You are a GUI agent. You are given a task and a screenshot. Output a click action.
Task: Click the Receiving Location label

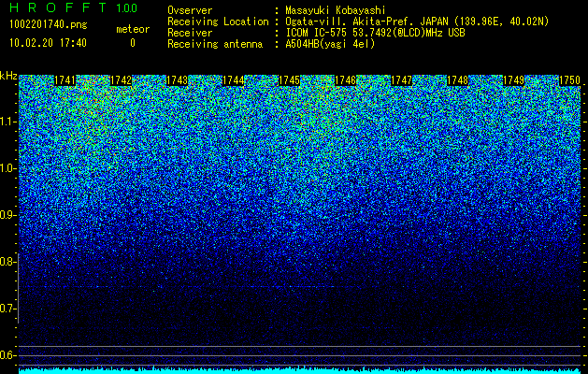[218, 22]
